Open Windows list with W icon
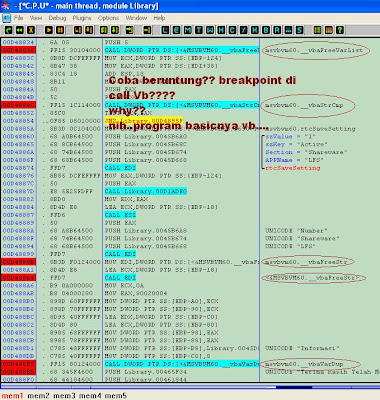Screen dimensions: 380x400 pos(210,30)
